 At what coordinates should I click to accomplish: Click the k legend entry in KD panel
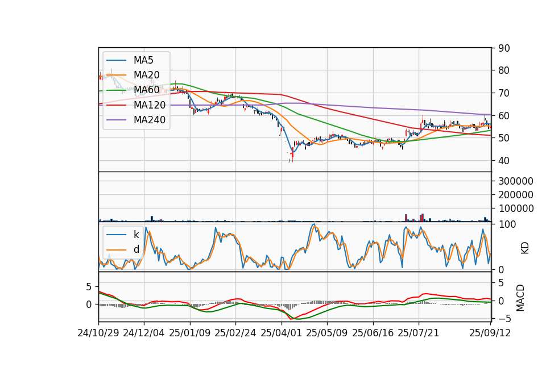tap(136, 235)
